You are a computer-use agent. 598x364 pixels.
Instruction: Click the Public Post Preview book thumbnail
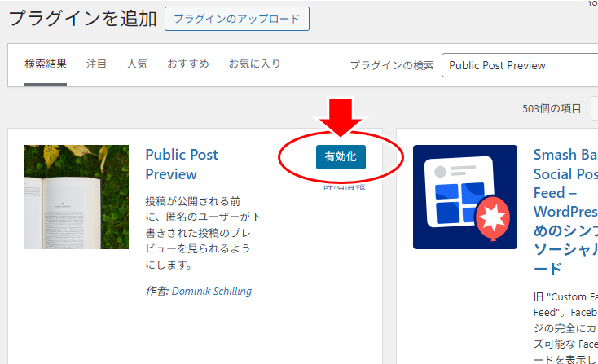pyautogui.click(x=77, y=197)
